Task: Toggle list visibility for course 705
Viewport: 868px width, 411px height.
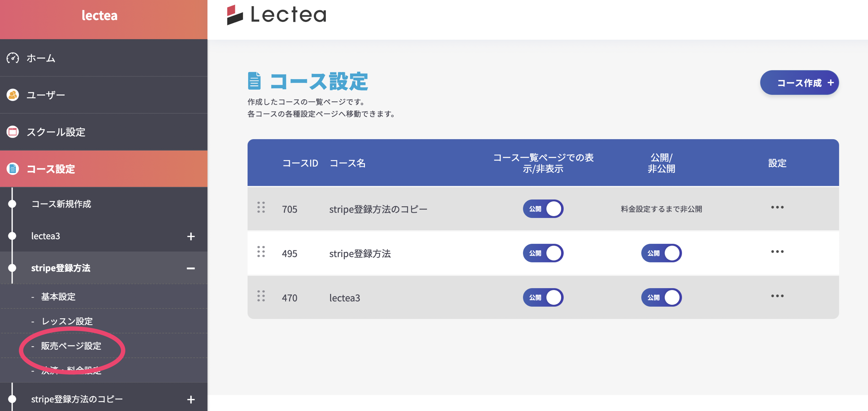Action: [543, 209]
